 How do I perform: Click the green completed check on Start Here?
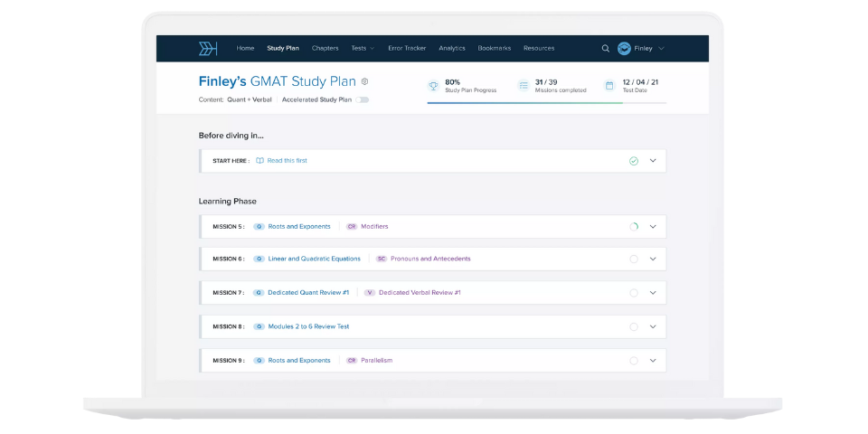(634, 161)
